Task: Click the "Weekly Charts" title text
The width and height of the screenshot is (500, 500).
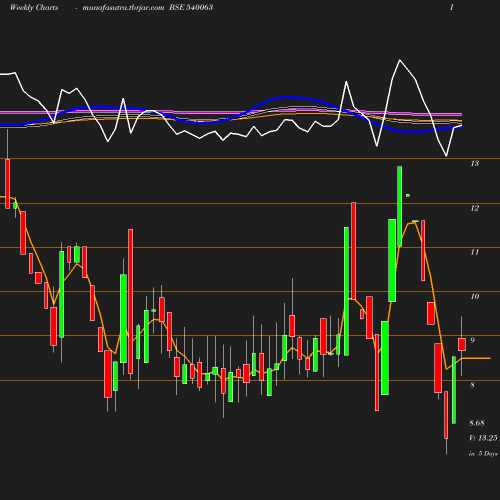Action: 34,7
